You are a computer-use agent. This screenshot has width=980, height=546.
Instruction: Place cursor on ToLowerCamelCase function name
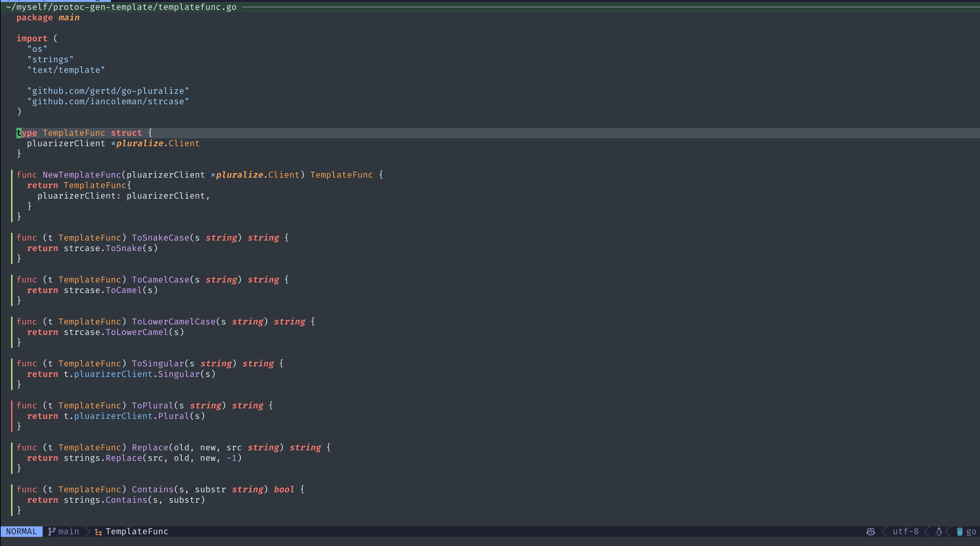[x=174, y=322]
